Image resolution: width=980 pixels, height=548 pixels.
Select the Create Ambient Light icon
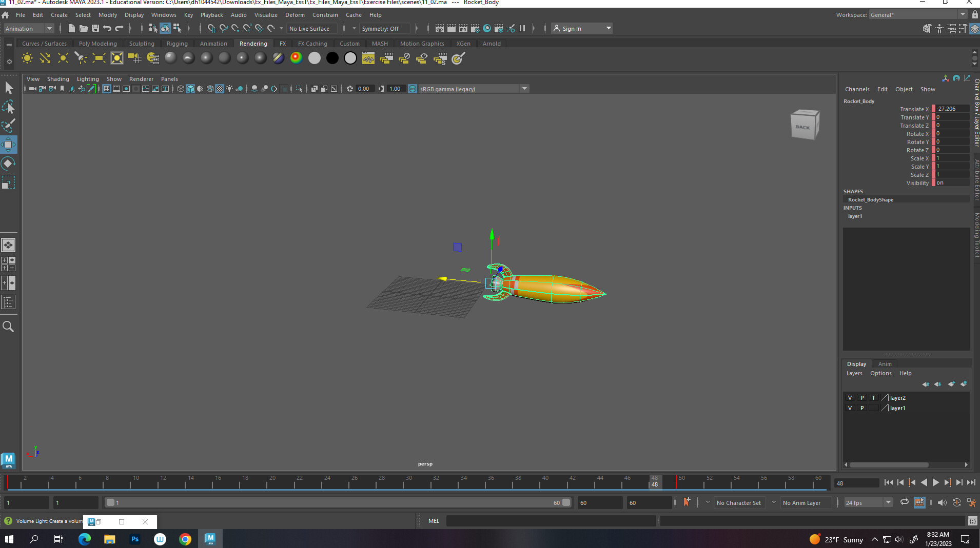click(x=27, y=58)
